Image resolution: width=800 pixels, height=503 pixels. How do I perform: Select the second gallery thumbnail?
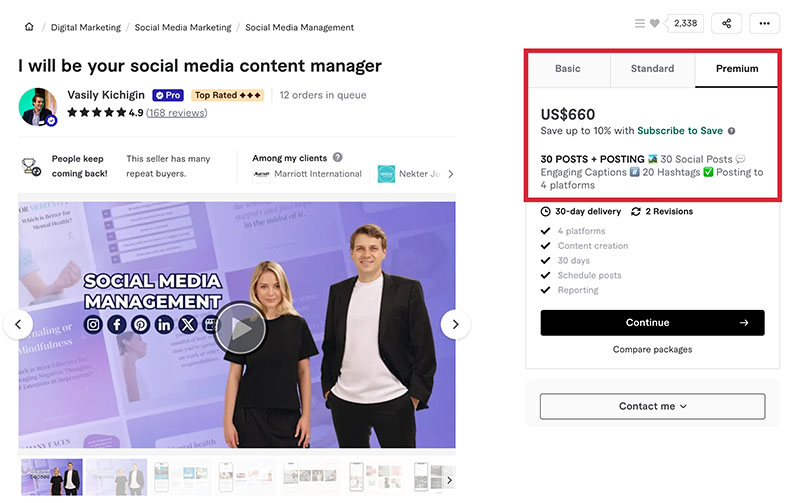pos(116,477)
